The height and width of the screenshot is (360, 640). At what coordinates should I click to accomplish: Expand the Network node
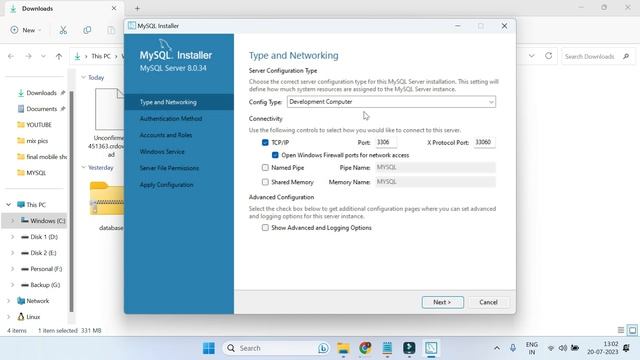[9, 301]
